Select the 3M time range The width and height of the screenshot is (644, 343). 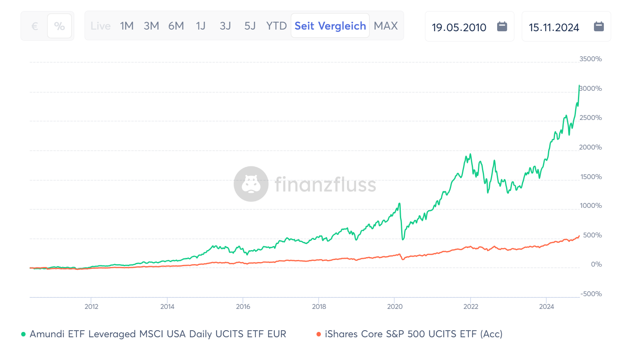point(151,26)
